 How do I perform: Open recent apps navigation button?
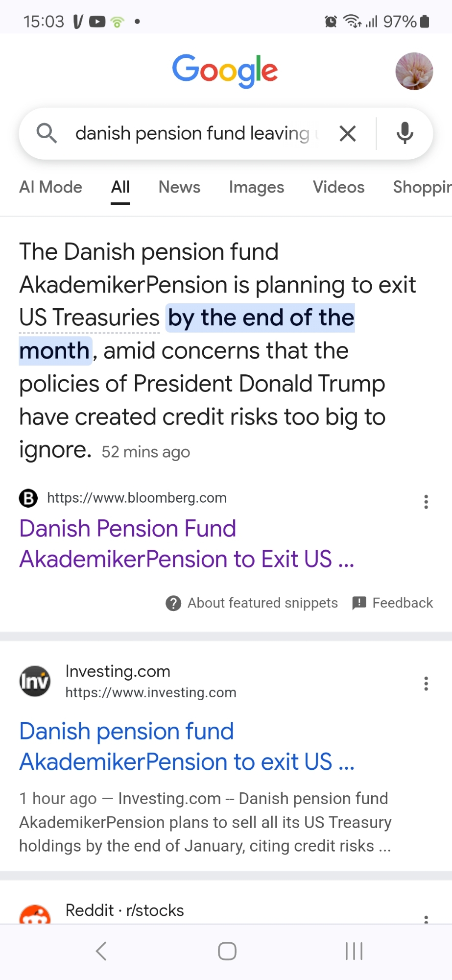click(x=354, y=951)
